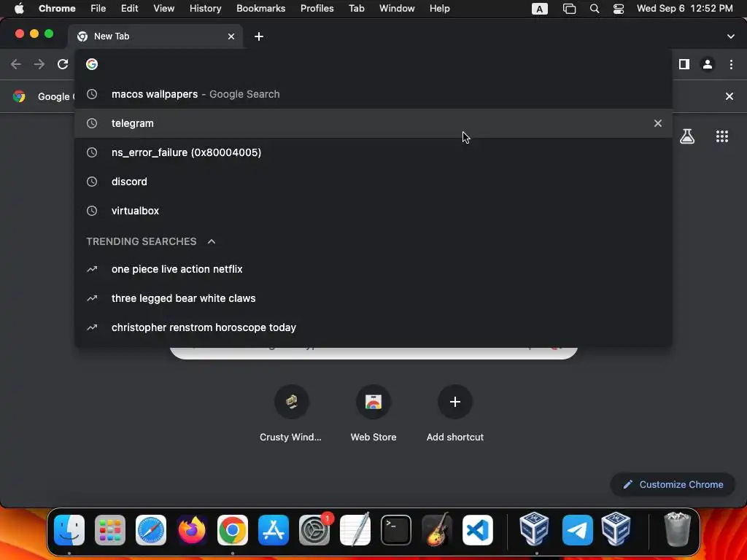Choose one piece live action netflix trend
This screenshot has height=560, width=747.
tap(373, 269)
